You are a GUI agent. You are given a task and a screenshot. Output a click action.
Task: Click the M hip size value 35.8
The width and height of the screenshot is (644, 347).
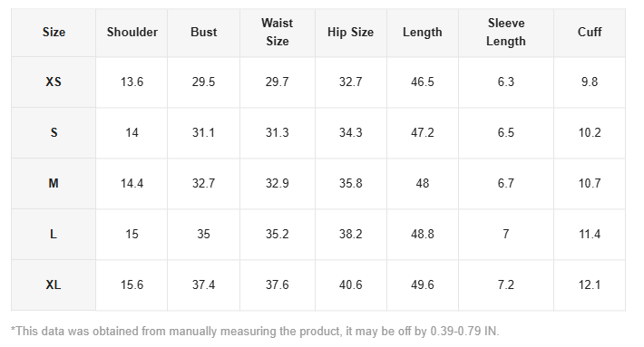pos(350,183)
